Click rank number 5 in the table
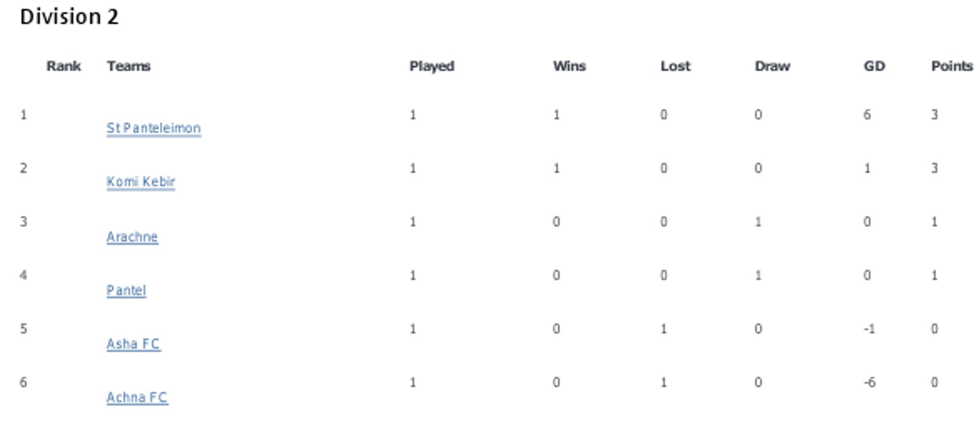This screenshot has width=980, height=444. 23,329
